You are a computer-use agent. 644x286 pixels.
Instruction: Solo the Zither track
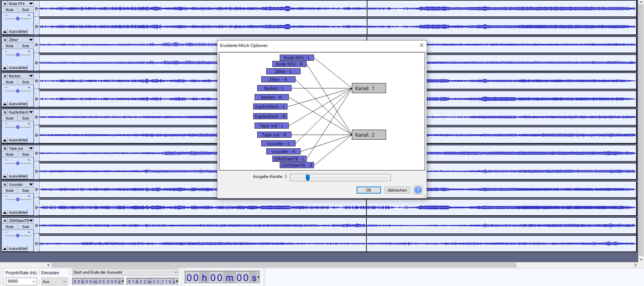pos(25,46)
